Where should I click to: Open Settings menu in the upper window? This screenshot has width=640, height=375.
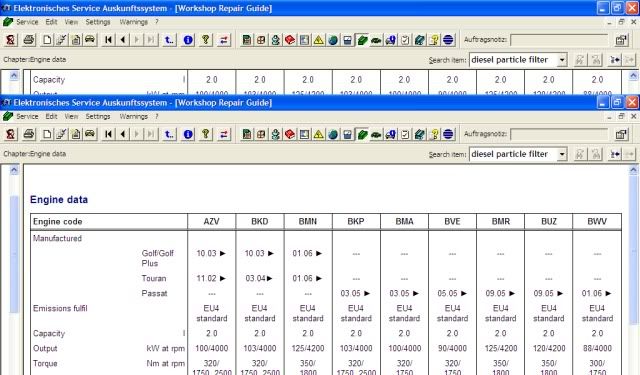pos(98,22)
